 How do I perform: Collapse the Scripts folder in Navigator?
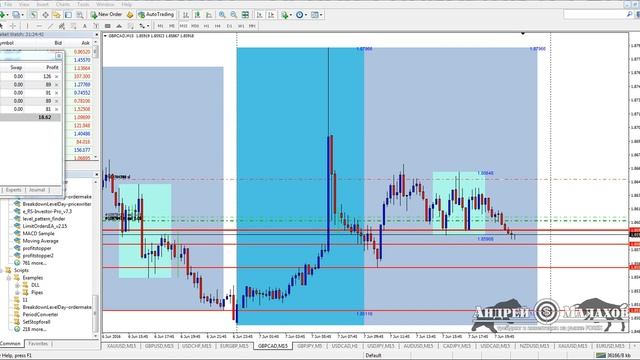(x=2, y=270)
